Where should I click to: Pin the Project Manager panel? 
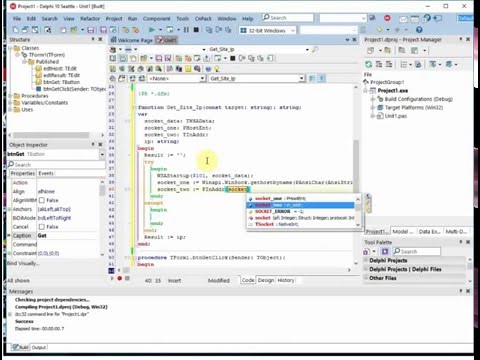461,39
